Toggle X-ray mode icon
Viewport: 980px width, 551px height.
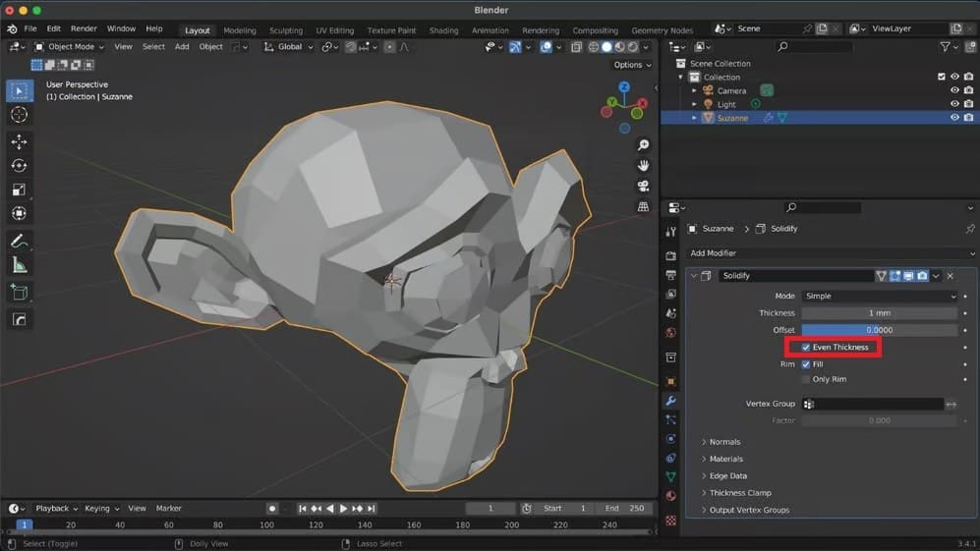pos(576,47)
